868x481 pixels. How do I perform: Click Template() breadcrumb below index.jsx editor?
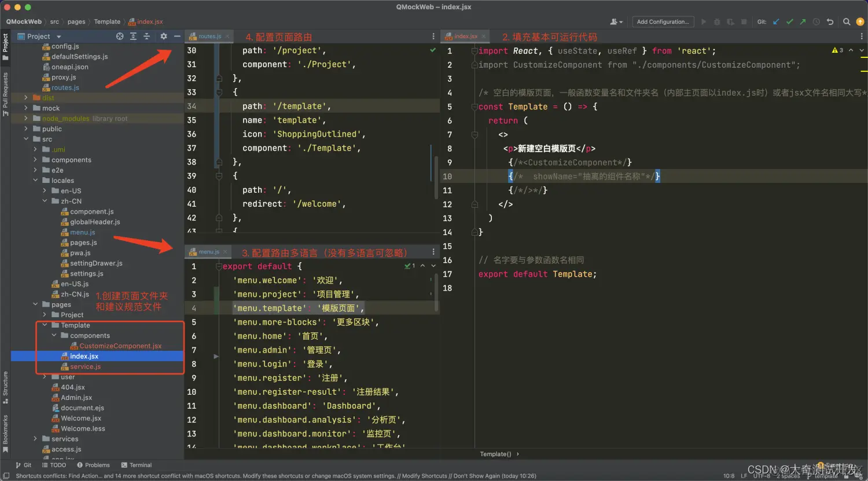[x=495, y=454]
